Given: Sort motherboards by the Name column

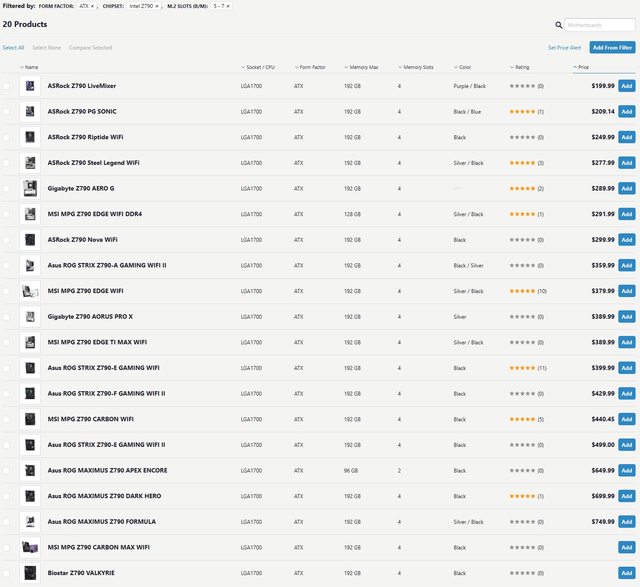Looking at the screenshot, I should [x=30, y=67].
